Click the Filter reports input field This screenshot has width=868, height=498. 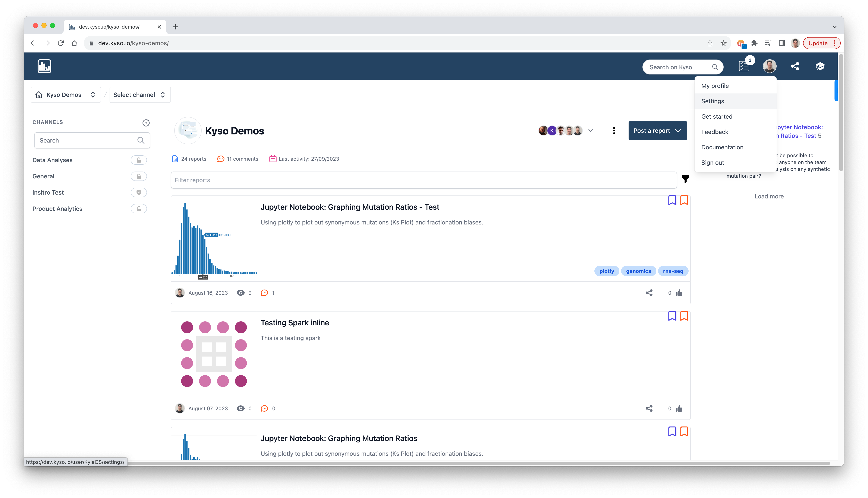pyautogui.click(x=423, y=180)
